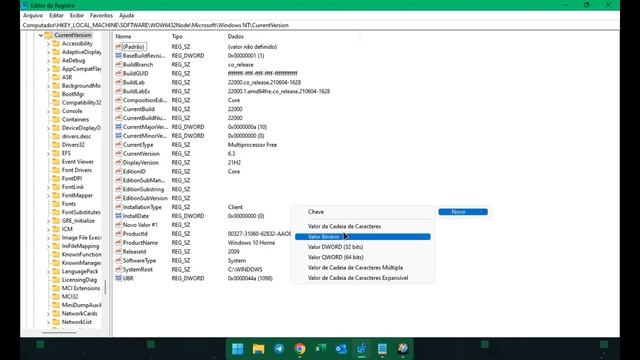This screenshot has width=640, height=360.
Task: Open the Favoritos menu
Action: (x=101, y=16)
